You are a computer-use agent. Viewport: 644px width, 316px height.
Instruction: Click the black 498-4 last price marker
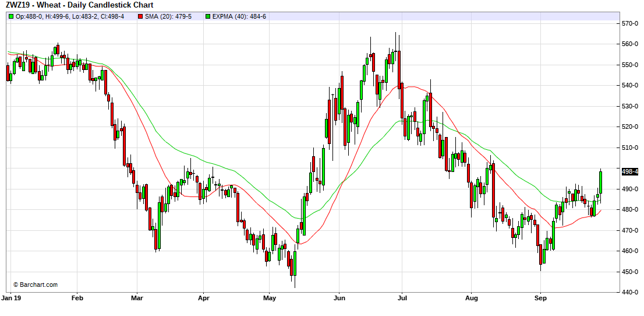coord(630,171)
